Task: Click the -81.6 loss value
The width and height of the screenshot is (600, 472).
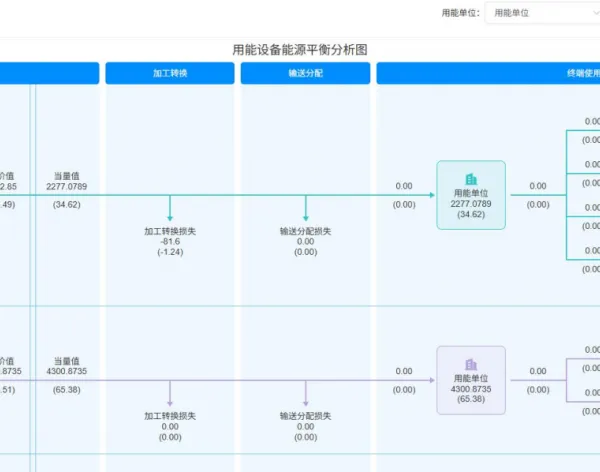Action: (170, 242)
